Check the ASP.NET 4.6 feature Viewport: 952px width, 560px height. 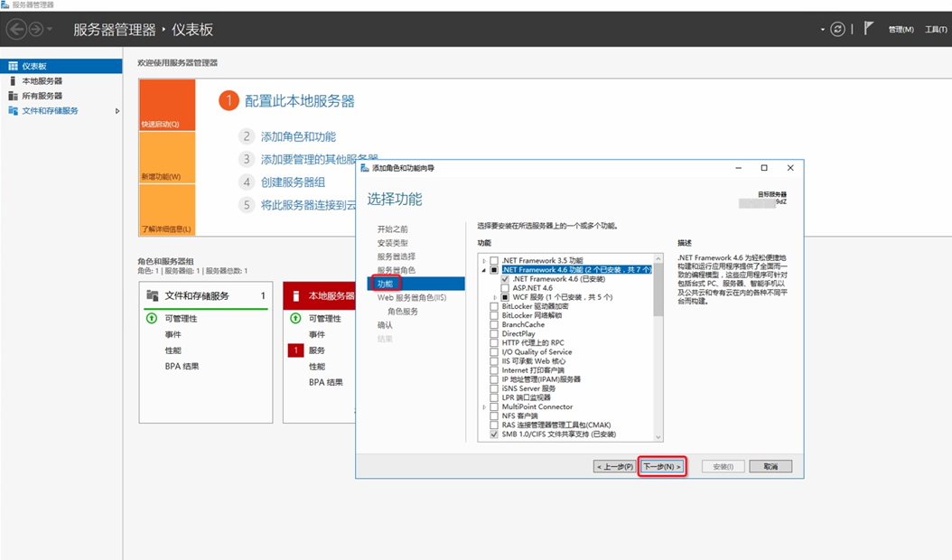point(505,288)
